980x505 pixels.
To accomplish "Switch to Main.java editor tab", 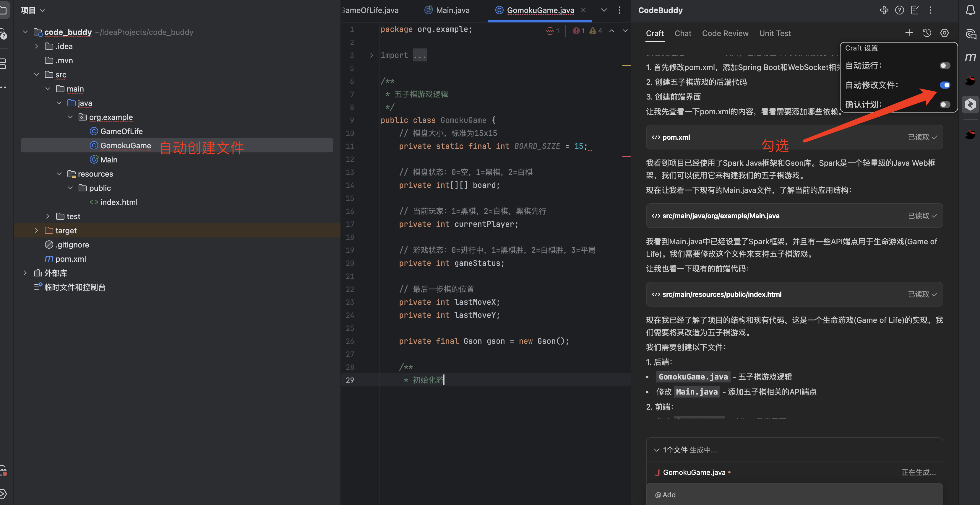I will [447, 10].
